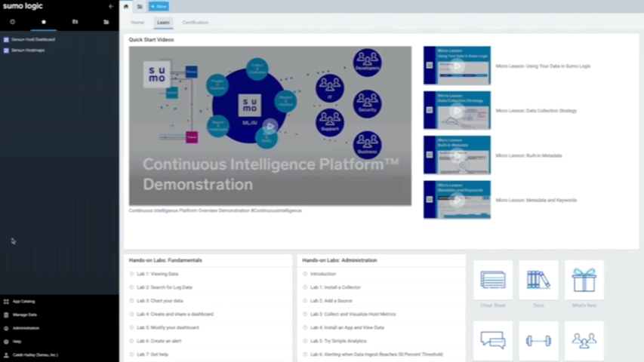The height and width of the screenshot is (362, 644).
Task: Click the sumo logic logo
Action: (23, 6)
